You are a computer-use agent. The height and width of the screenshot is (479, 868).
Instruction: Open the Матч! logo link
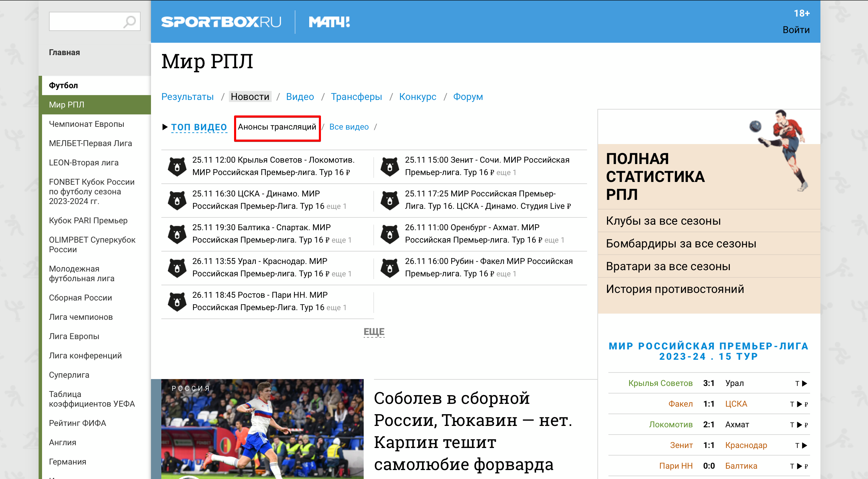coord(329,22)
